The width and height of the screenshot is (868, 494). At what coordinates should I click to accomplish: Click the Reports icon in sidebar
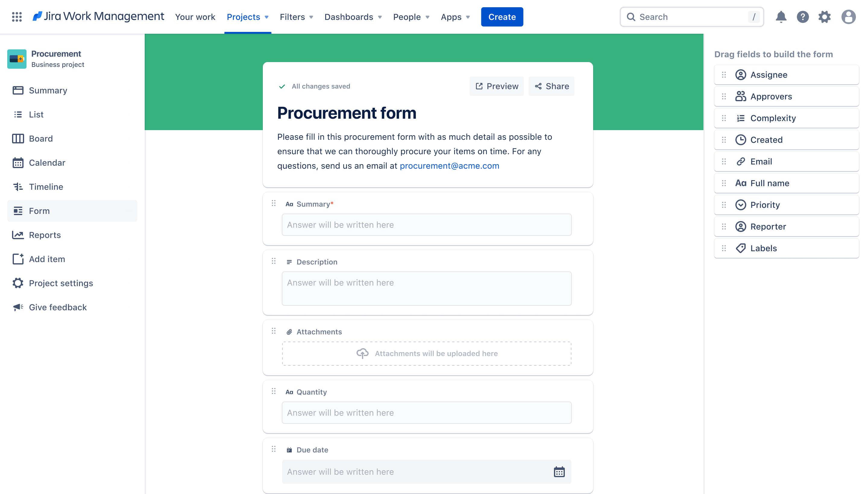(18, 235)
